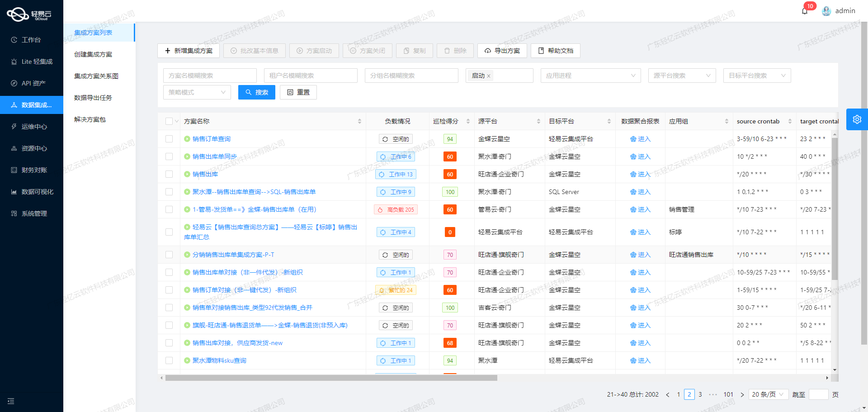Click the blue 搜索 button

click(x=257, y=92)
